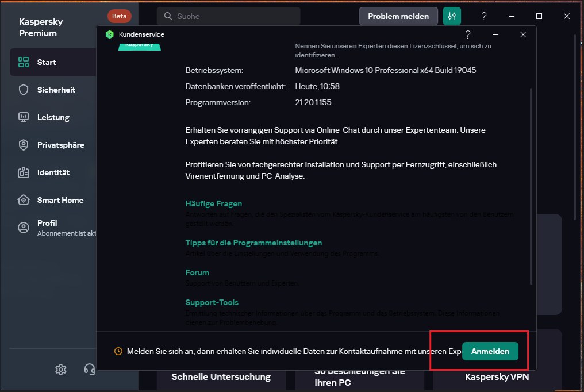Image resolution: width=584 pixels, height=392 pixels.
Task: Open the Support-Tools link
Action: coord(212,302)
